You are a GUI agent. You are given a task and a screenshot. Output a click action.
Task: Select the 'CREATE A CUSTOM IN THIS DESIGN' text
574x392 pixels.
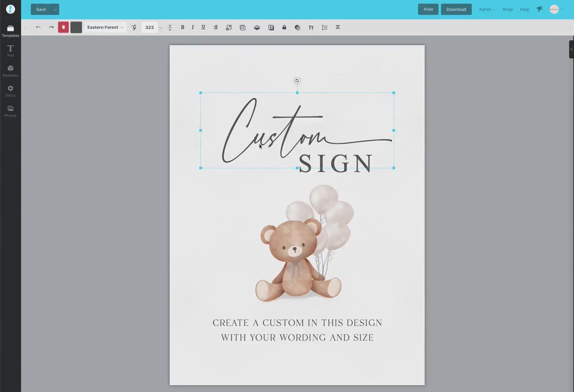tap(297, 323)
